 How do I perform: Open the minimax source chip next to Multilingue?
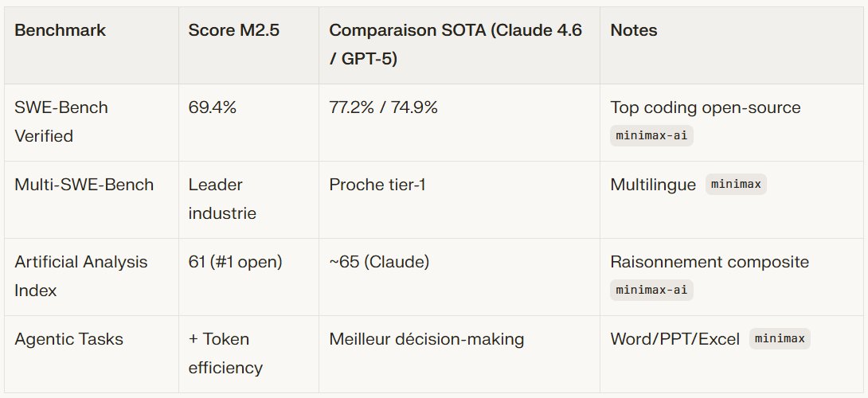click(736, 185)
